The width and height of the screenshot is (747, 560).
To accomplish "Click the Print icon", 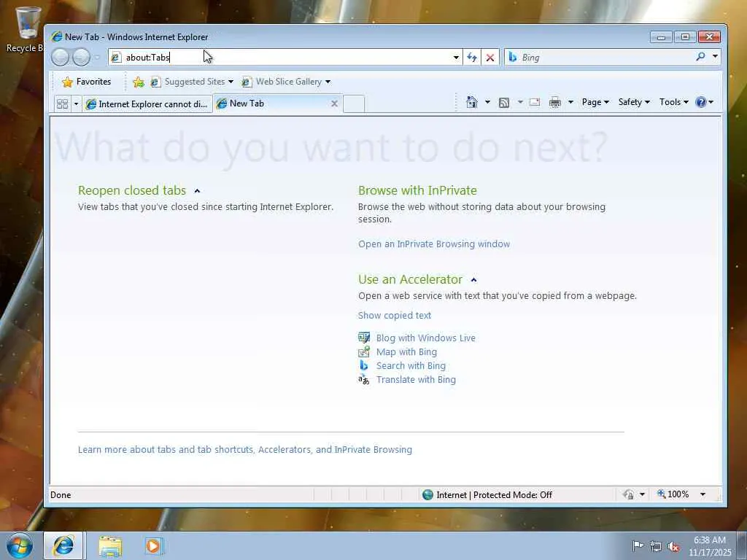I will tap(555, 102).
